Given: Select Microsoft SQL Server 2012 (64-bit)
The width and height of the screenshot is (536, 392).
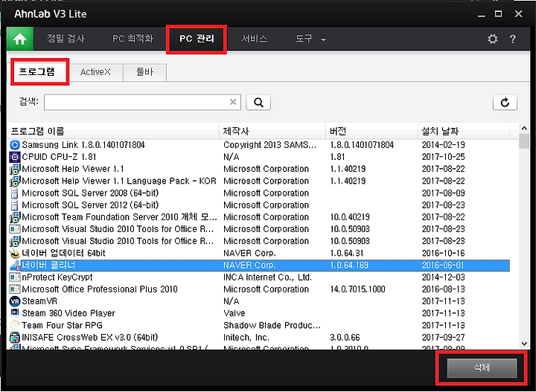Looking at the screenshot, I should (259, 205).
